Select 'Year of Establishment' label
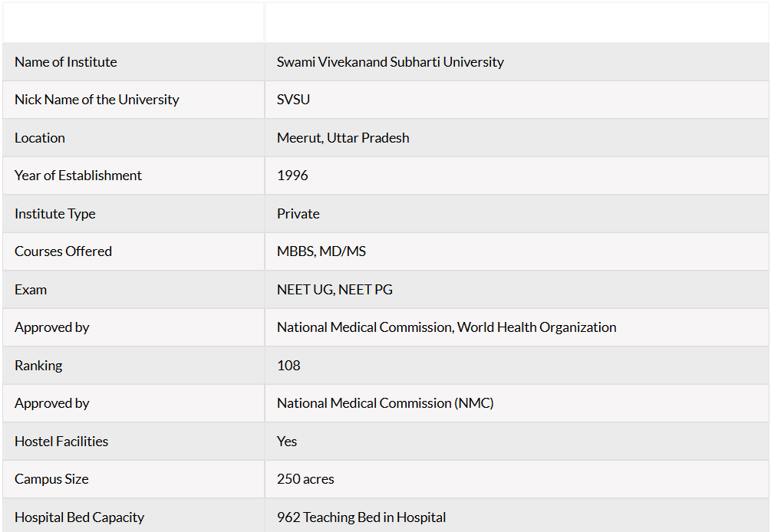Viewport: 771px width, 532px height. 78,176
